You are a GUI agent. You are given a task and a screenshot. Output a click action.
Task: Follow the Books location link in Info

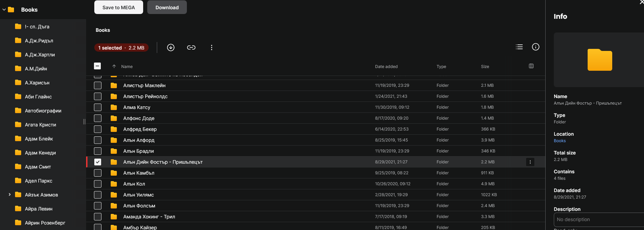coord(560,141)
